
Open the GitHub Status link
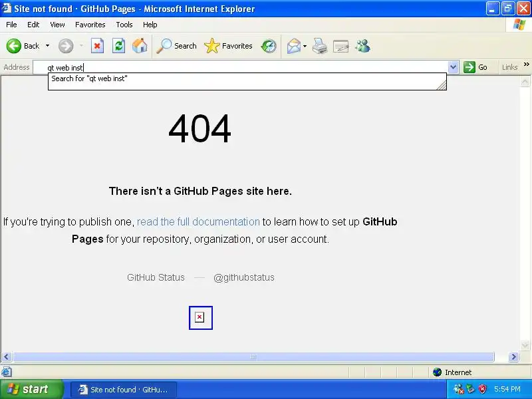(x=156, y=277)
